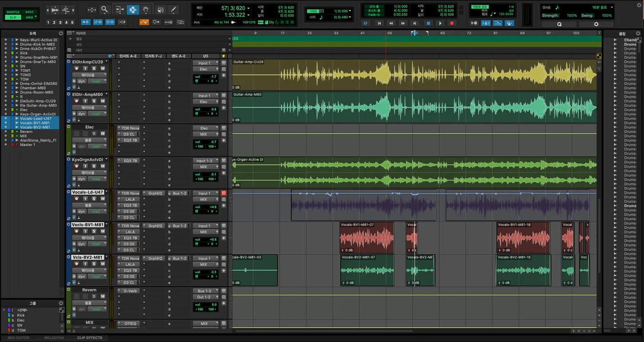Open the MIDI EDITOR tab
Screen dimensions: 644x342
point(18,337)
